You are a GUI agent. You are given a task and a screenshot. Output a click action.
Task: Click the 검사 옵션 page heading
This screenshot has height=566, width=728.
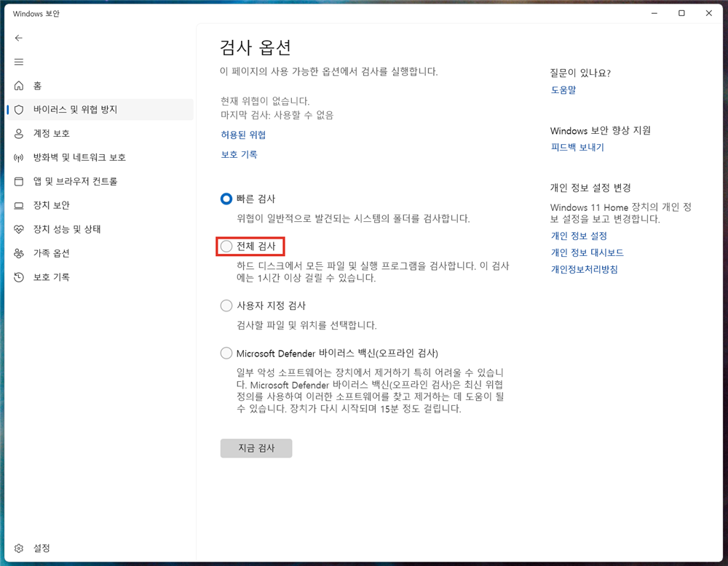(x=256, y=47)
